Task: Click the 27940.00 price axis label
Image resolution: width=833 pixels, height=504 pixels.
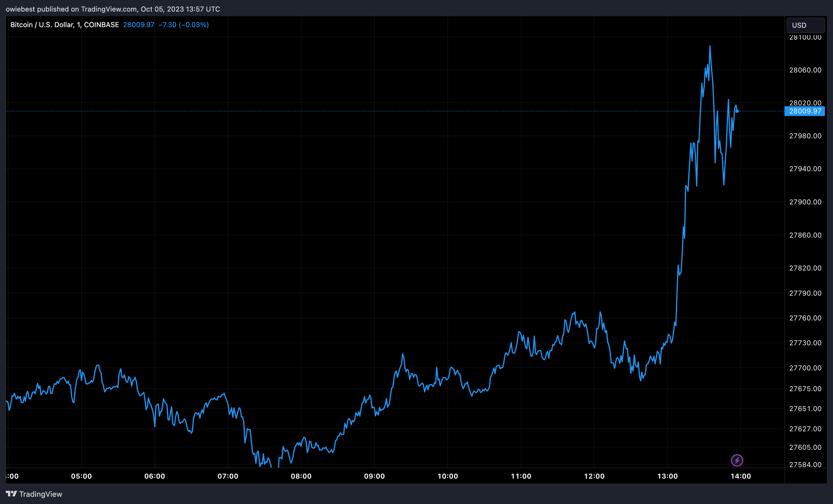Action: (805, 169)
